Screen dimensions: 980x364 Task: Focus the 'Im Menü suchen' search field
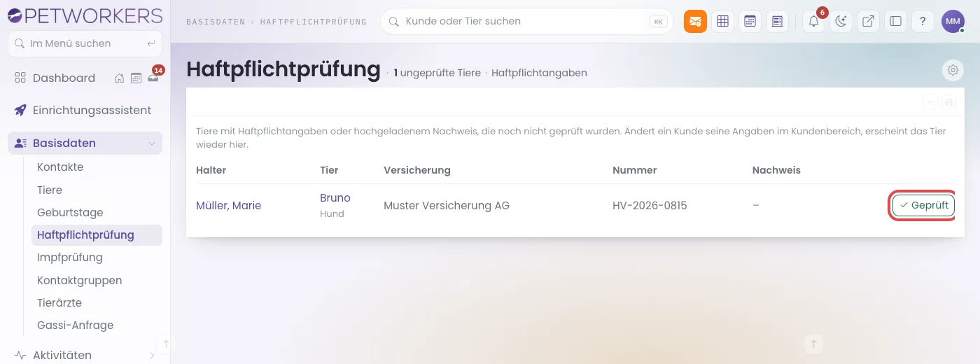[x=85, y=43]
